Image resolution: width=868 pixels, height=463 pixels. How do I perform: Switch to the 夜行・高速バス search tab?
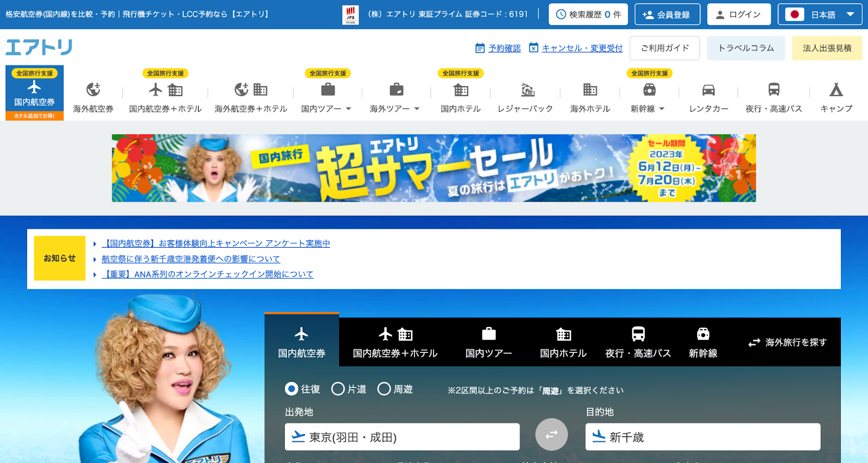638,342
